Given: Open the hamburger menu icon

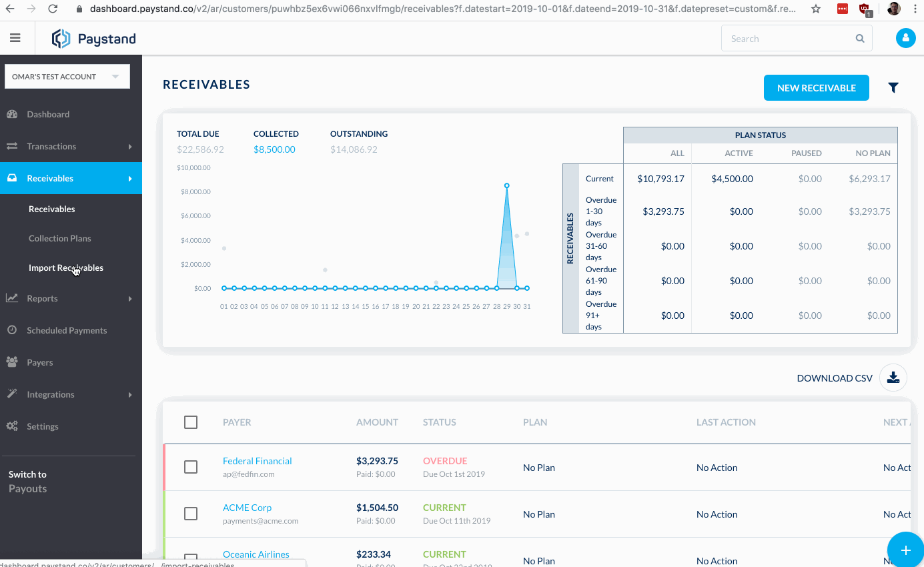Looking at the screenshot, I should (15, 39).
